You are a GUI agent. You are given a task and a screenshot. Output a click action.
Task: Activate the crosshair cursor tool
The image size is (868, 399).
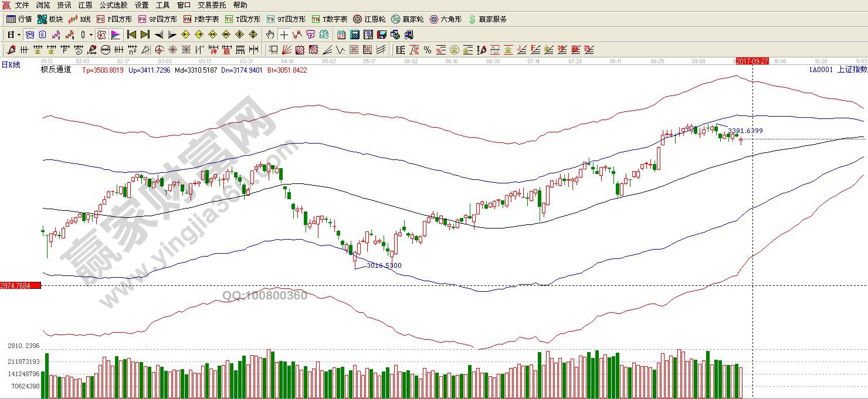pos(284,35)
